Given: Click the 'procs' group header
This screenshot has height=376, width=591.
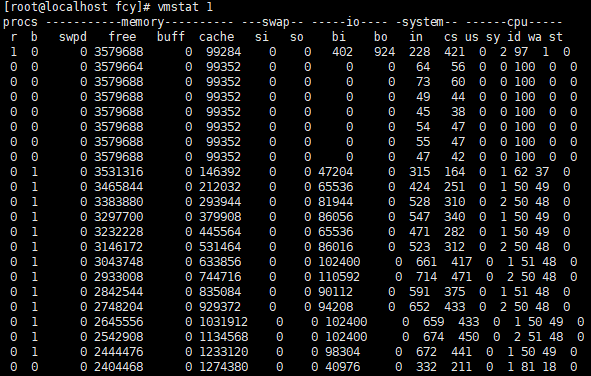Looking at the screenshot, I should point(20,23).
